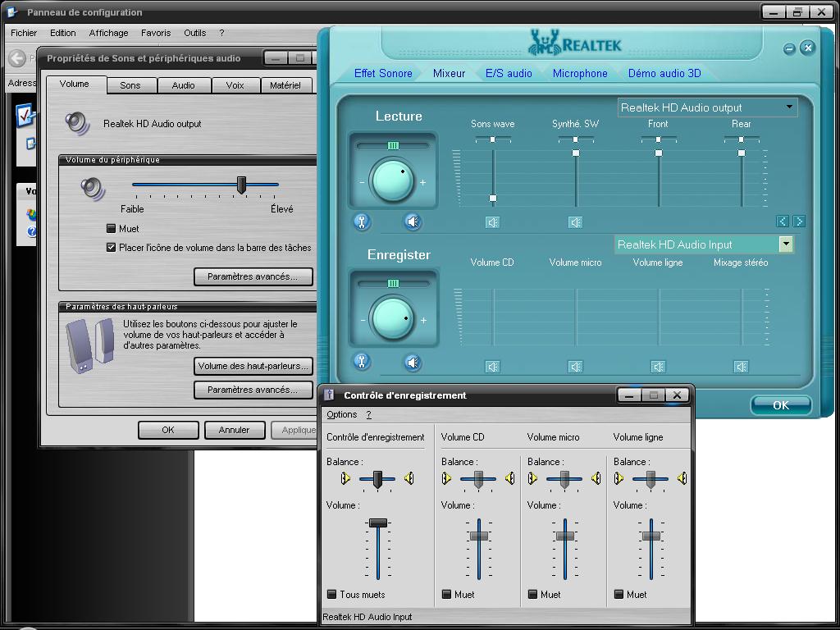The height and width of the screenshot is (630, 840).
Task: Click Contrôle d'enregistrement master volume slider thumb
Action: click(x=378, y=523)
